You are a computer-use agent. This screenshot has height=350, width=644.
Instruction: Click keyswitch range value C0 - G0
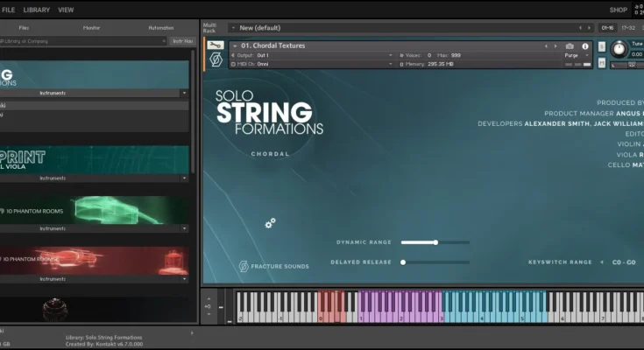click(x=624, y=262)
